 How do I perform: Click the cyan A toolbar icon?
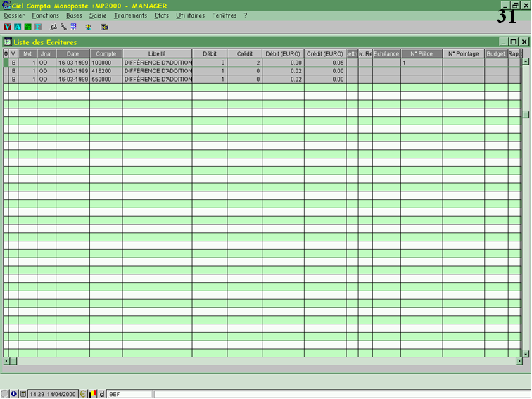point(18,27)
